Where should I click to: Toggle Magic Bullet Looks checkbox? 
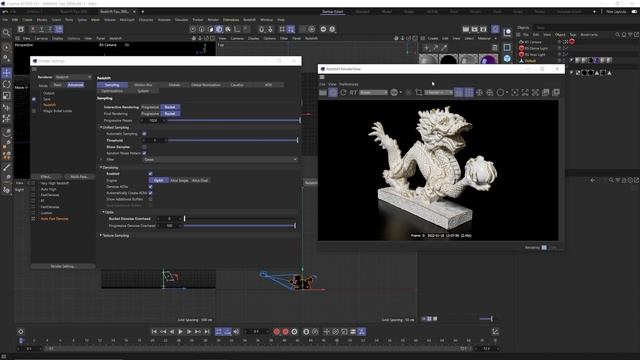coord(34,111)
